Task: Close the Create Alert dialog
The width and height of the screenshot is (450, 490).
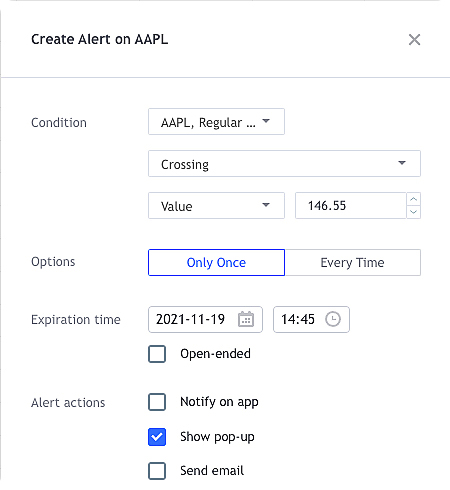Action: pos(414,40)
